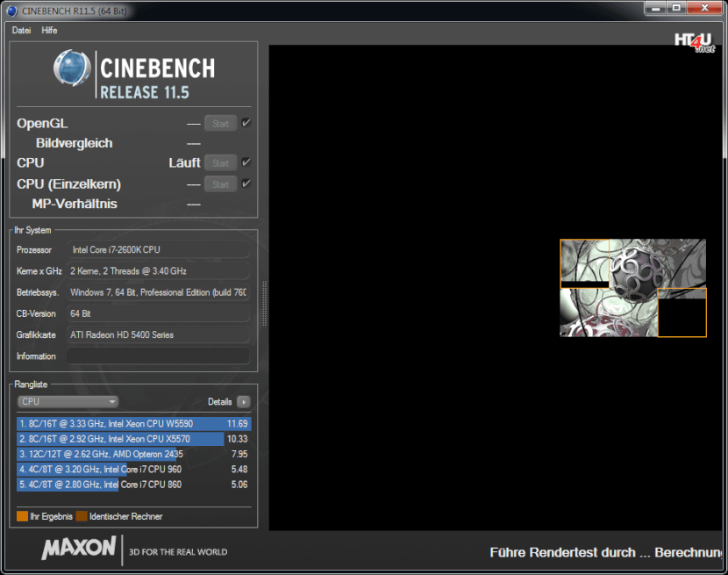The height and width of the screenshot is (575, 728).
Task: Select the Intel Core i7 CPU 860 row
Action: [133, 485]
